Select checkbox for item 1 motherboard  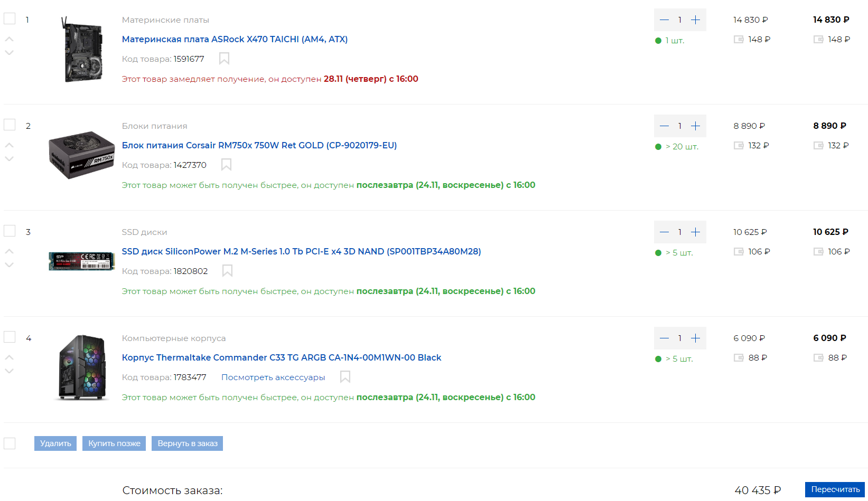point(10,18)
